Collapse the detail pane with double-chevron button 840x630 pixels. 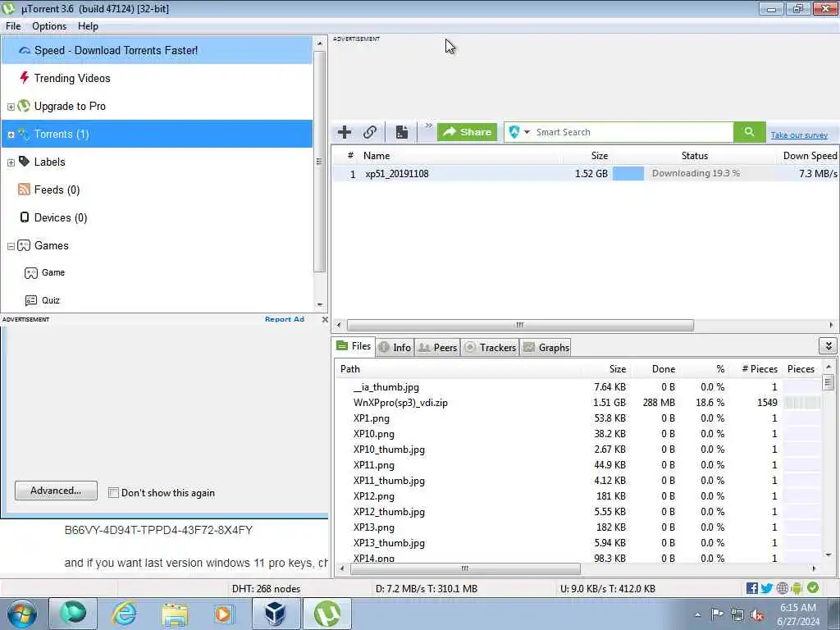click(829, 346)
